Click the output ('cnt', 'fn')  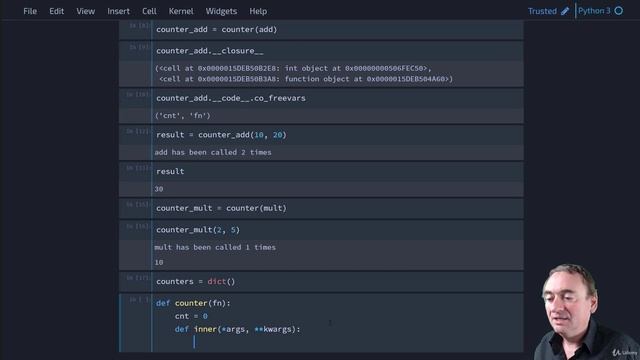183,116
